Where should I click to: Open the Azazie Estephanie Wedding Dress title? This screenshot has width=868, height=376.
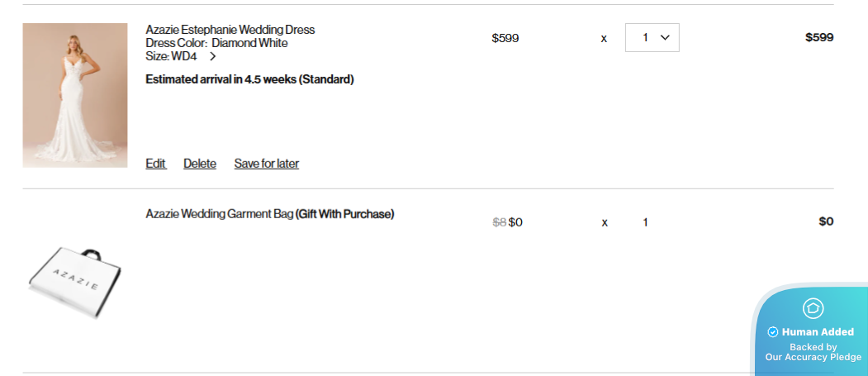230,30
